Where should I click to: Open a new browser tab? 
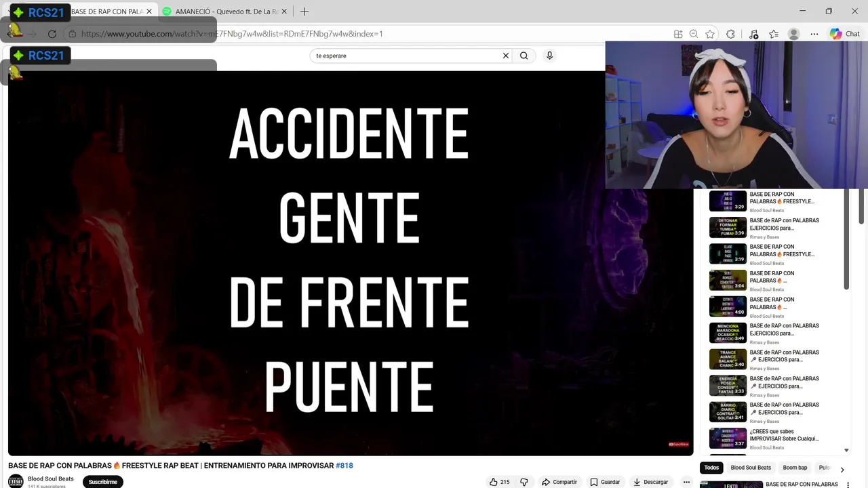pyautogui.click(x=304, y=12)
